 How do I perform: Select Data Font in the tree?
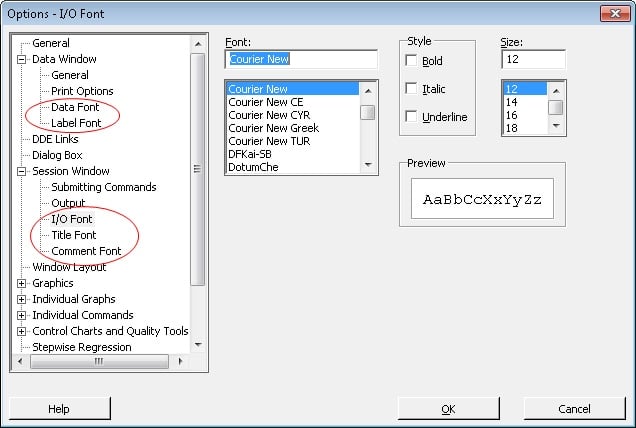click(x=75, y=107)
